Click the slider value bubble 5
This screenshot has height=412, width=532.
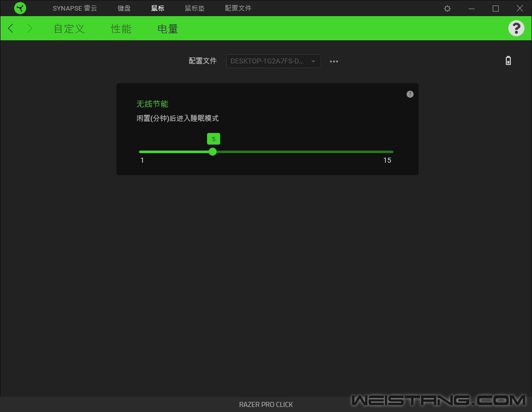tap(214, 139)
